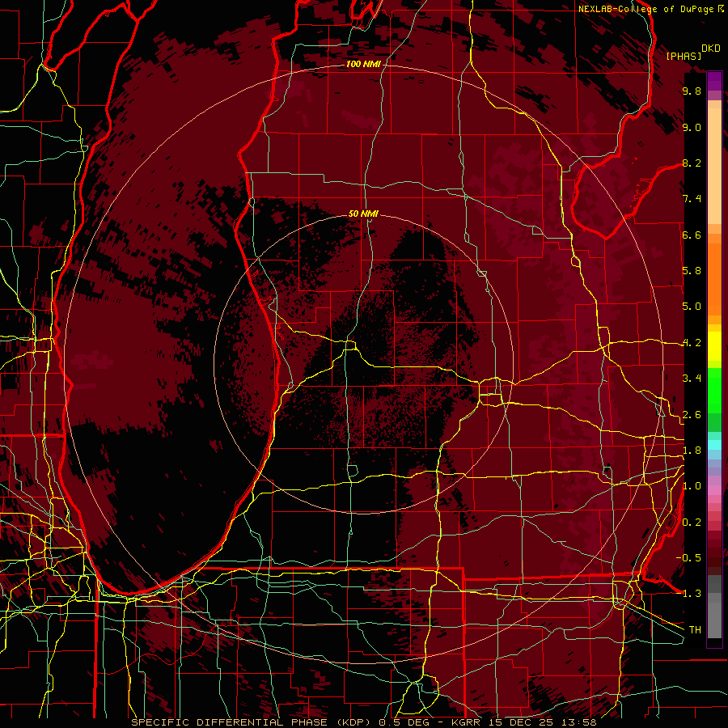
Task: Select the 9.8 value on the color scale
Action: pyautogui.click(x=692, y=91)
